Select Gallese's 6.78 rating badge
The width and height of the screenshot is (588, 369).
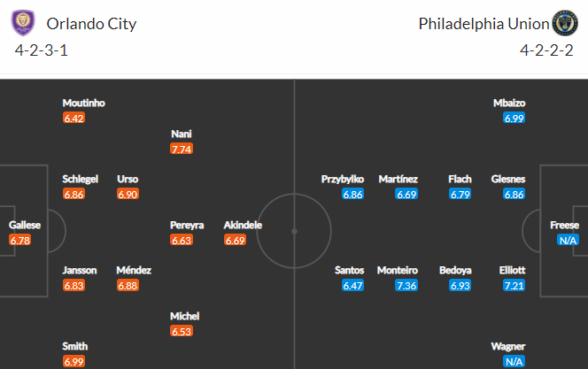[19, 240]
